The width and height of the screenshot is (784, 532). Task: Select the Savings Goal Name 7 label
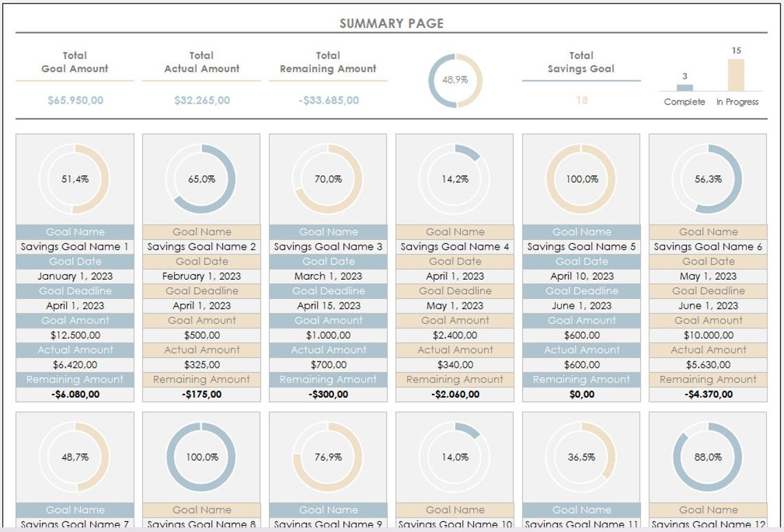pos(75,523)
